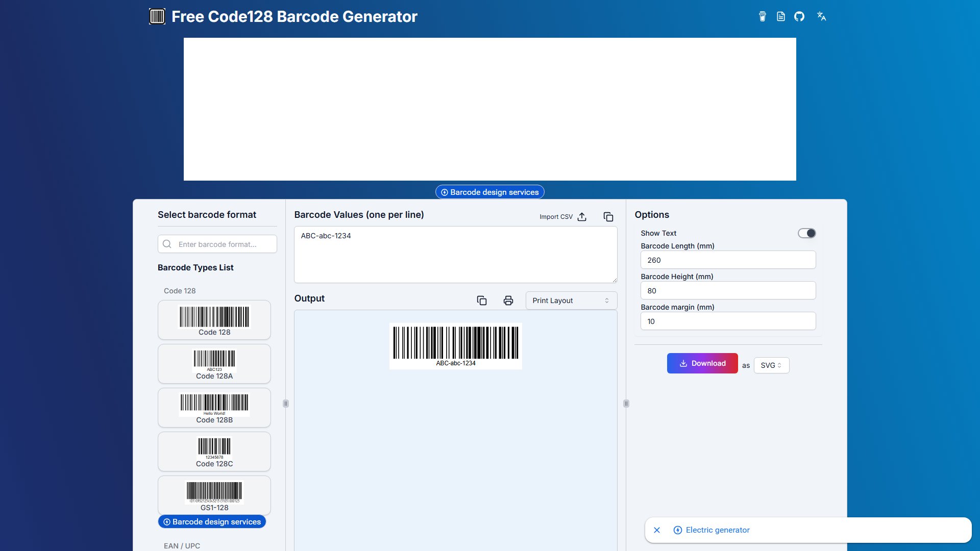Select the Code 128 barcode card
Screen dimensions: 980x551
[214, 320]
